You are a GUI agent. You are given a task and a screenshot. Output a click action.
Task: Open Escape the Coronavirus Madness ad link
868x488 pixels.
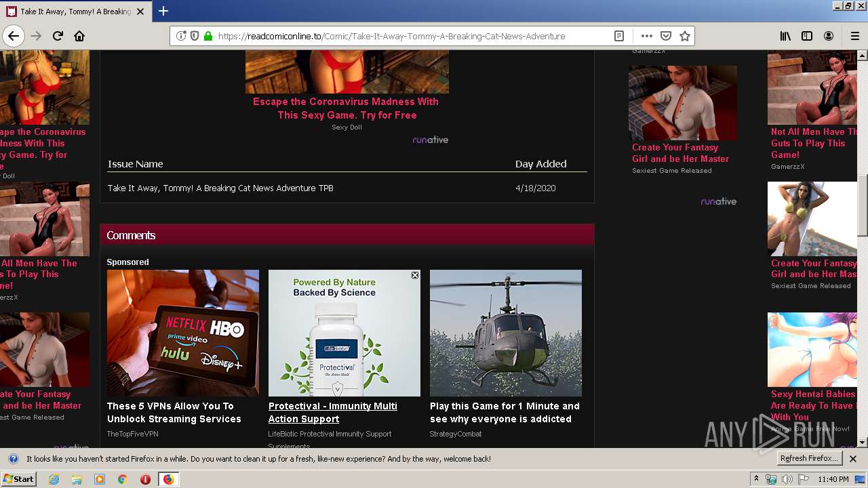pos(346,108)
